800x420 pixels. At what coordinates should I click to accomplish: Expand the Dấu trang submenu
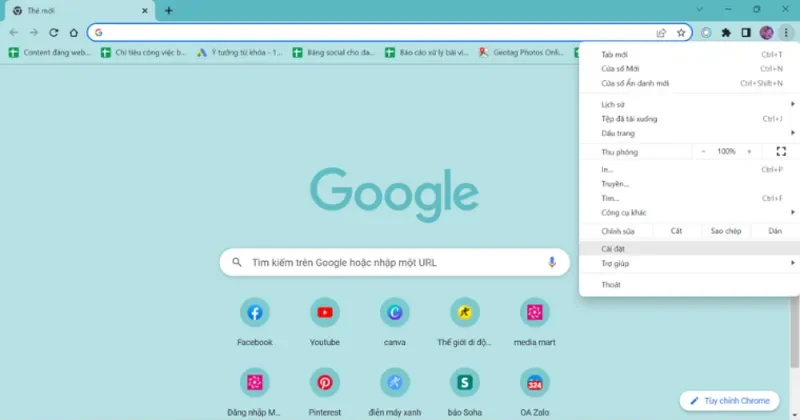689,133
